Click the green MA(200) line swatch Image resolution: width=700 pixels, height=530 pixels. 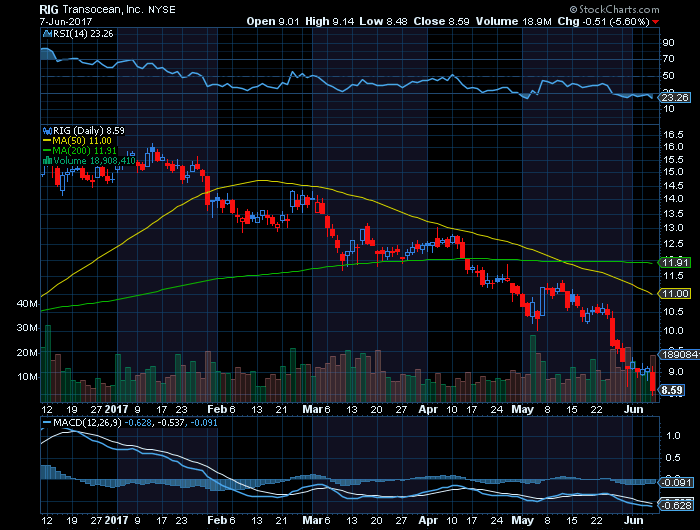click(47, 150)
